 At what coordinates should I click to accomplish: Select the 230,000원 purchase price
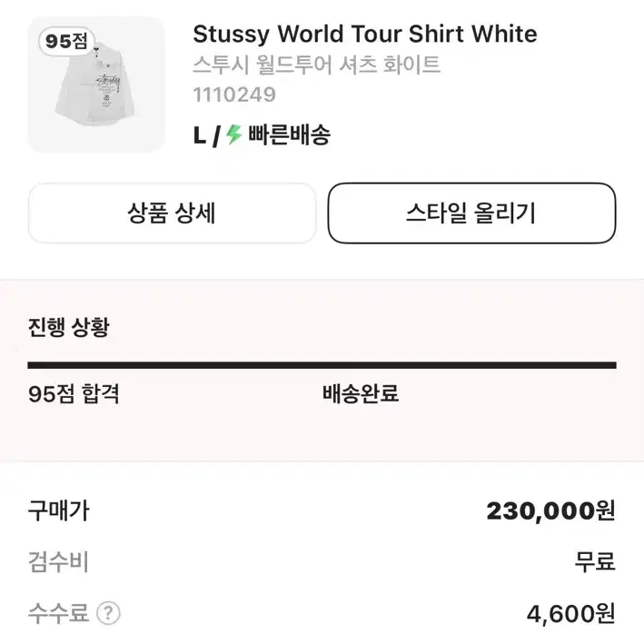pos(550,510)
